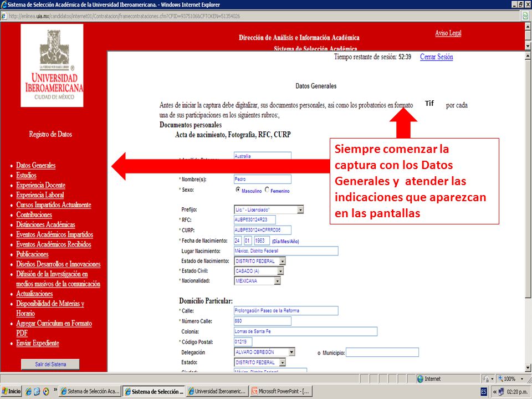Click the birth year field containing 1963
Viewport: 532px width, 399px height.
pos(262,241)
